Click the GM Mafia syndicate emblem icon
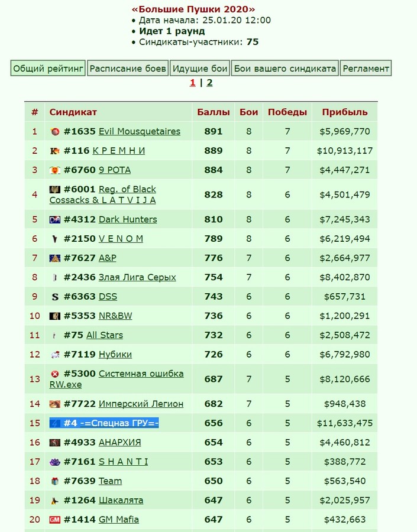Screen dimensions: 417x532 pyautogui.click(x=54, y=520)
